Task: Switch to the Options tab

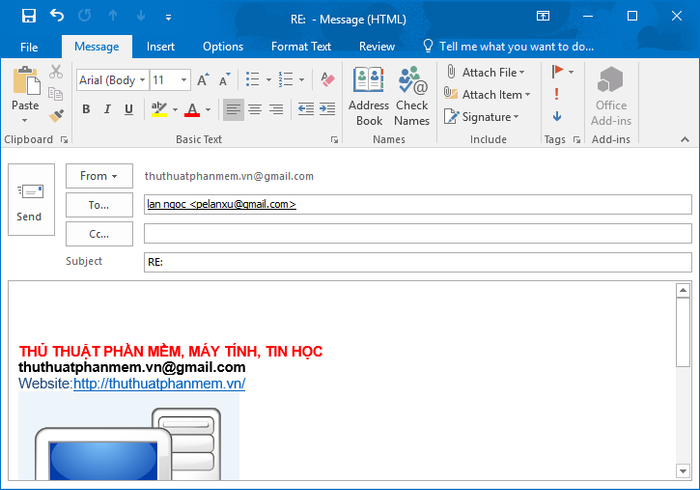Action: [x=223, y=47]
